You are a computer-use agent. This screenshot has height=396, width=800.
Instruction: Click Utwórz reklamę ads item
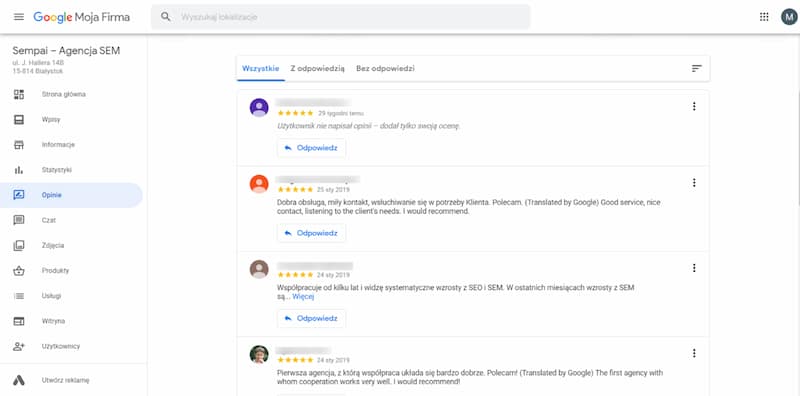coord(71,380)
